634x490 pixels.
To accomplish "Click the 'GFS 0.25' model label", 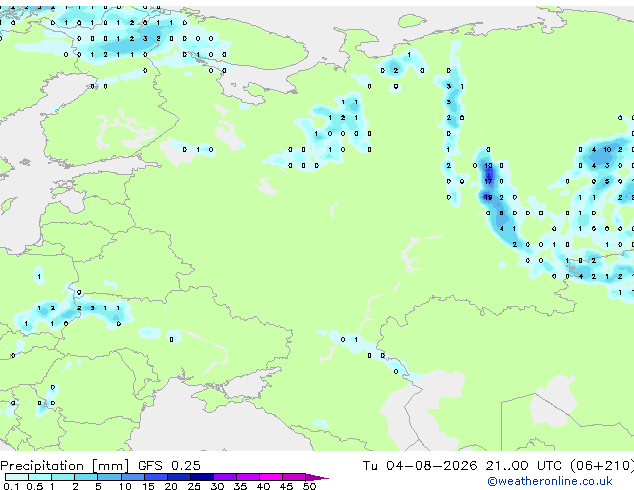I will click(169, 466).
